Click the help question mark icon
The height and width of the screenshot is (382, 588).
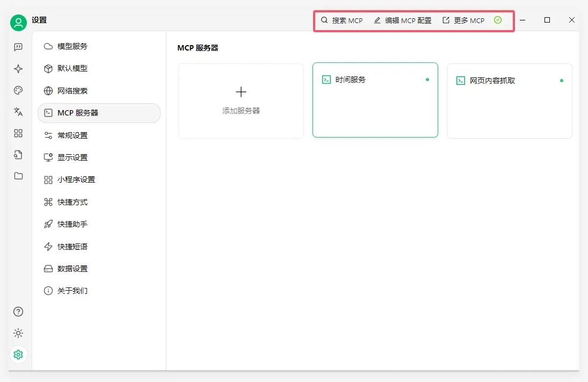pyautogui.click(x=18, y=312)
